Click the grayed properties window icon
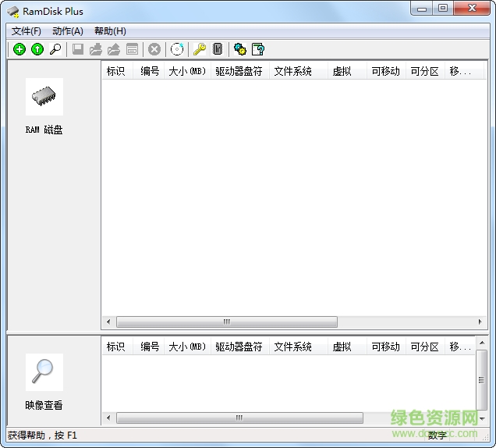The height and width of the screenshot is (448, 496). click(x=132, y=49)
